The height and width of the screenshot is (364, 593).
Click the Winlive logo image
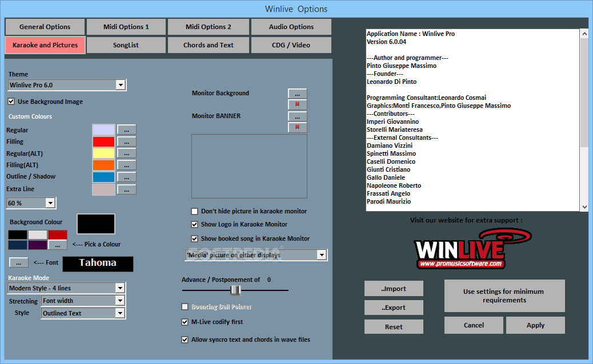tap(472, 248)
